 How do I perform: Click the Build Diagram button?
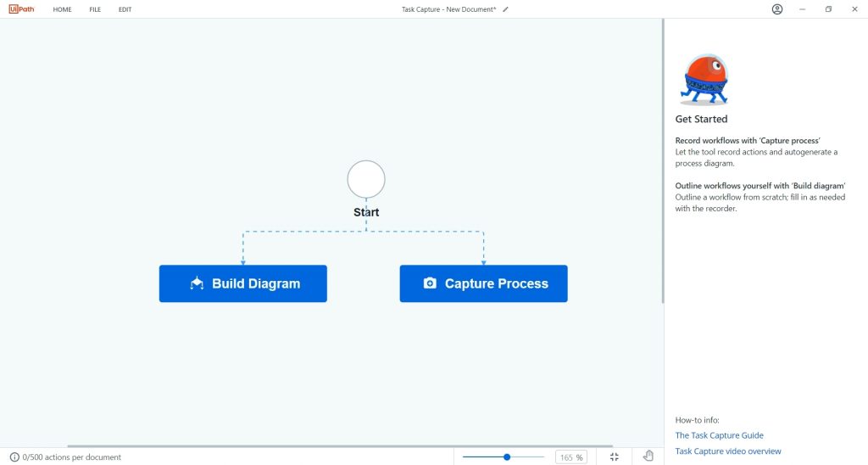(x=243, y=283)
